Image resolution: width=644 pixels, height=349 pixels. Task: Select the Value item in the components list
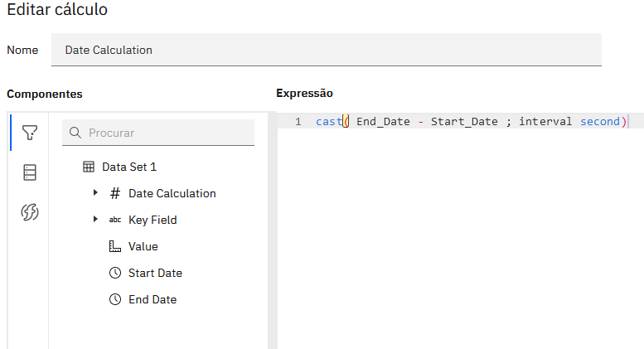click(143, 246)
